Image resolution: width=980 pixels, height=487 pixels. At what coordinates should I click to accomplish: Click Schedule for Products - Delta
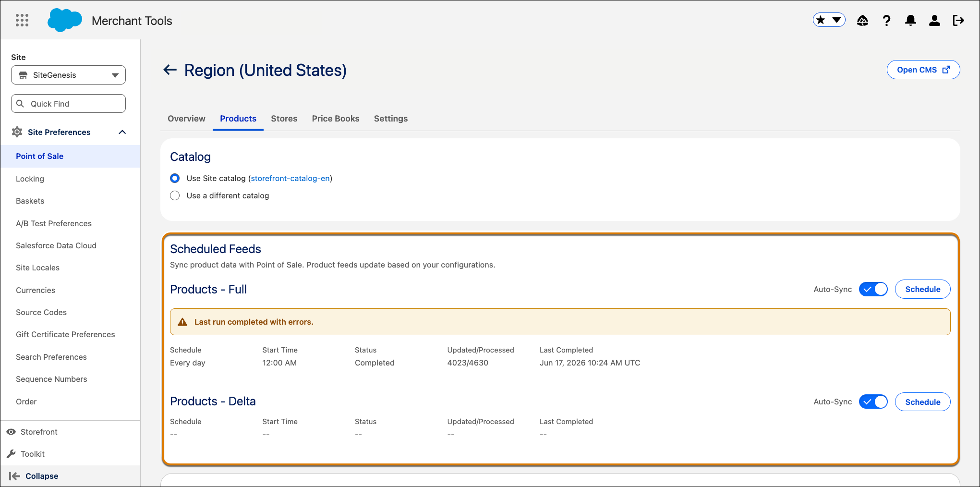[922, 402]
